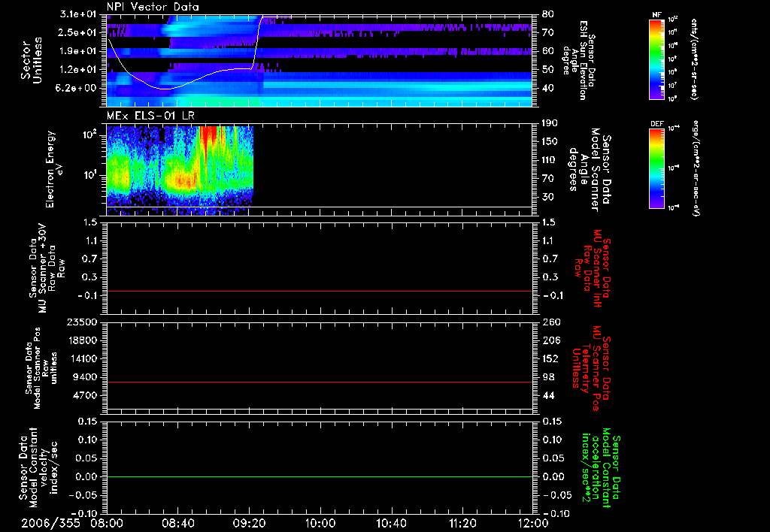The image size is (770, 532).
Task: Click the NPI Vector Data spectrogram plot
Action: pyautogui.click(x=319, y=60)
